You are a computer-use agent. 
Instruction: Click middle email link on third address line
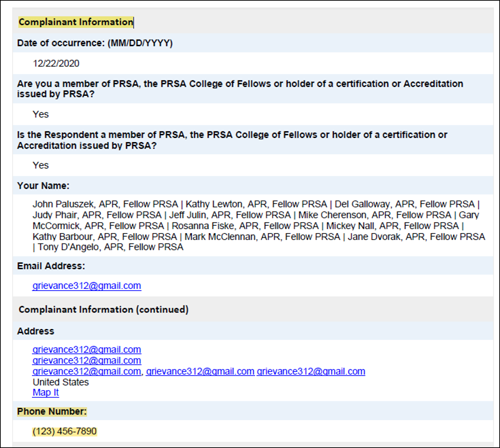[x=200, y=371]
